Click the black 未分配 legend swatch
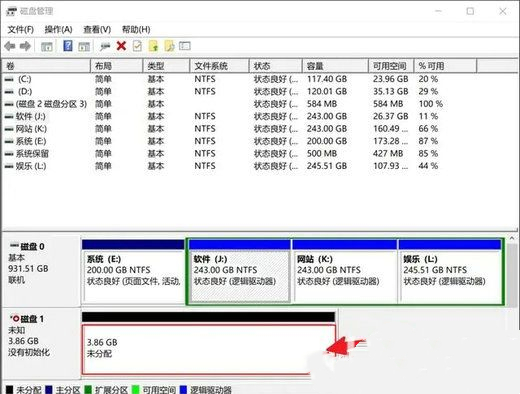The image size is (520, 394). (10, 390)
